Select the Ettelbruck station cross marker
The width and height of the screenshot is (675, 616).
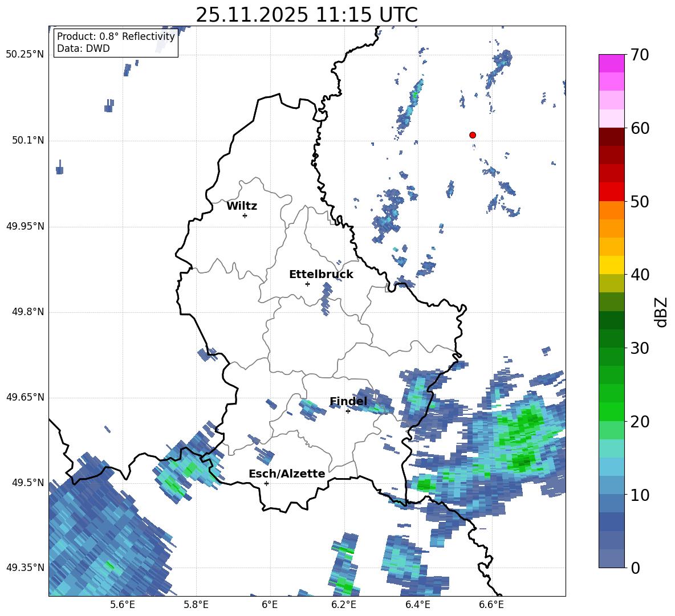(307, 284)
